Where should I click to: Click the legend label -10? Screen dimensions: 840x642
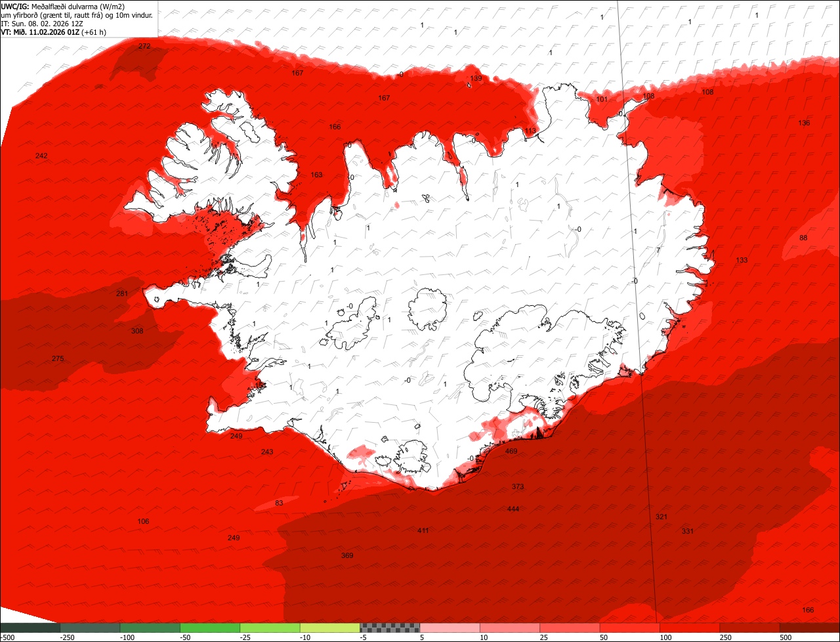pos(306,637)
